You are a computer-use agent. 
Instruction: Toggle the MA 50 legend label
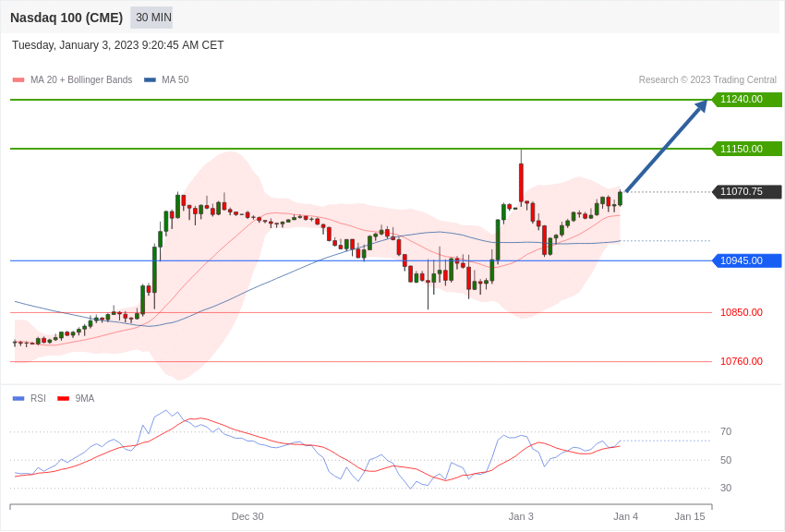pos(175,80)
